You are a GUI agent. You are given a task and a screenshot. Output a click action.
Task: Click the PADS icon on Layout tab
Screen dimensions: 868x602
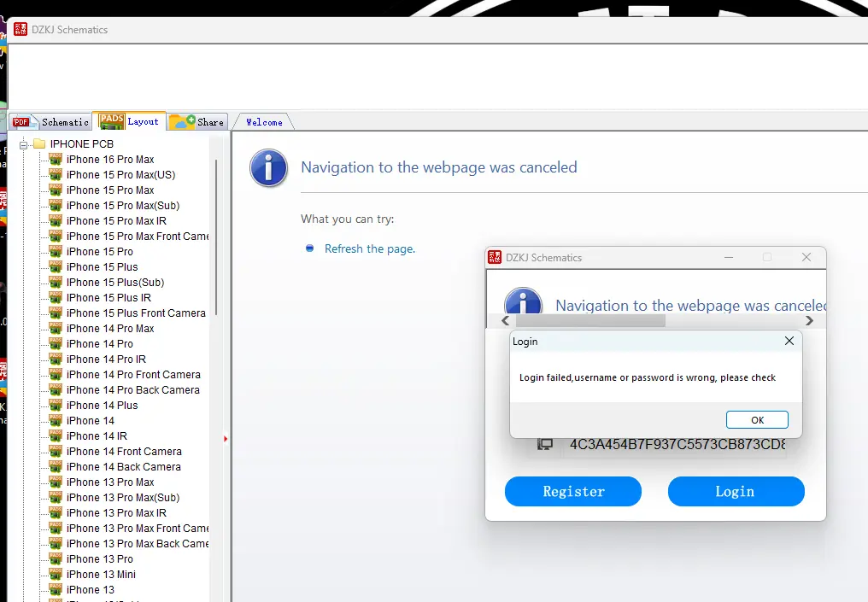pos(111,121)
